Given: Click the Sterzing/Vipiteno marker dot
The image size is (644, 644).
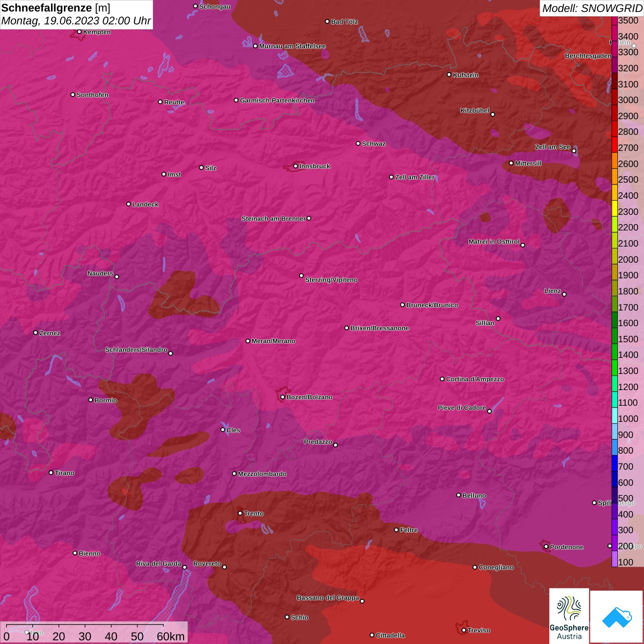Looking at the screenshot, I should pos(301,276).
